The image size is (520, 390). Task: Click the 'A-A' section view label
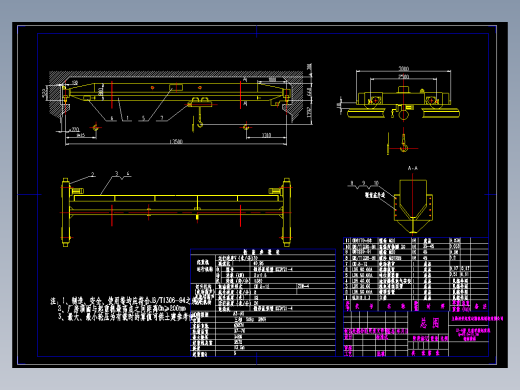pyautogui.click(x=413, y=168)
